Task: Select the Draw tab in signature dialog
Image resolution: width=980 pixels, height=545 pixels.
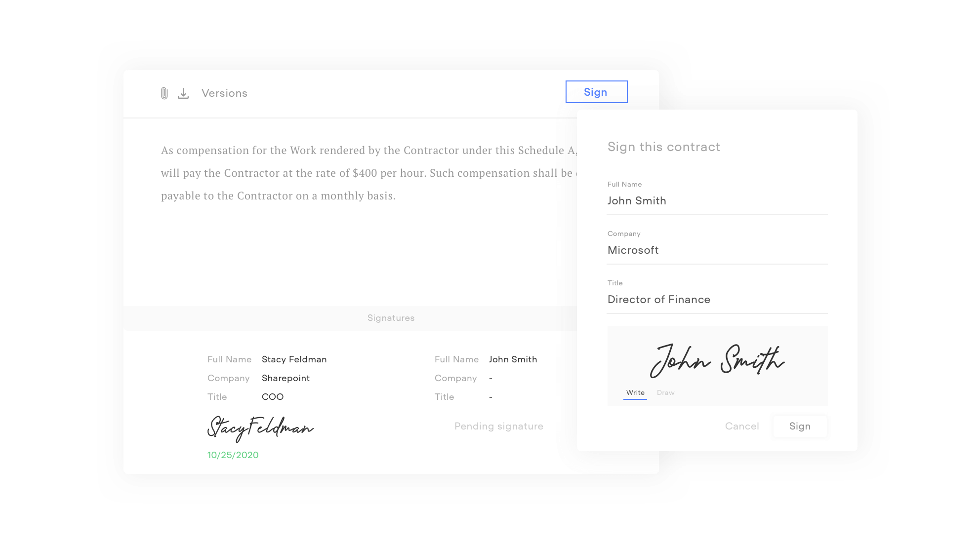Action: (x=666, y=392)
